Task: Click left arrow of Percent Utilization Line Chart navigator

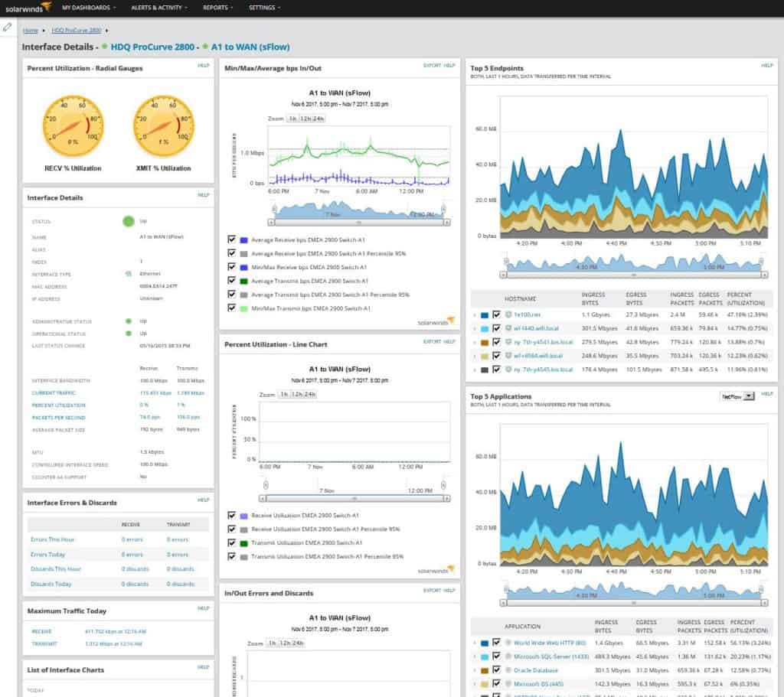Action: [x=262, y=499]
